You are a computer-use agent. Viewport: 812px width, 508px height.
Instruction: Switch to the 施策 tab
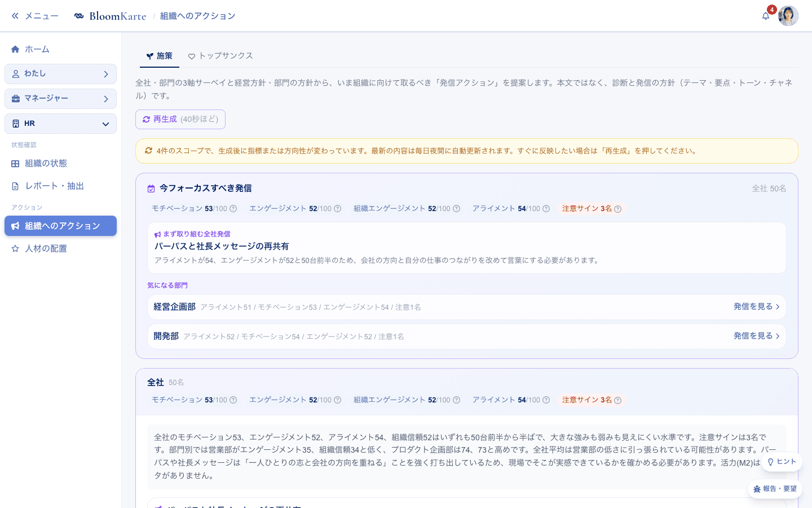(160, 56)
